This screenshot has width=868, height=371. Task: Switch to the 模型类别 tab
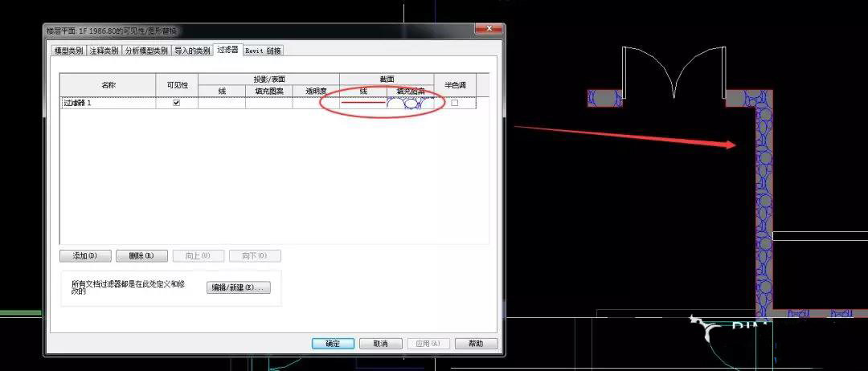point(68,51)
